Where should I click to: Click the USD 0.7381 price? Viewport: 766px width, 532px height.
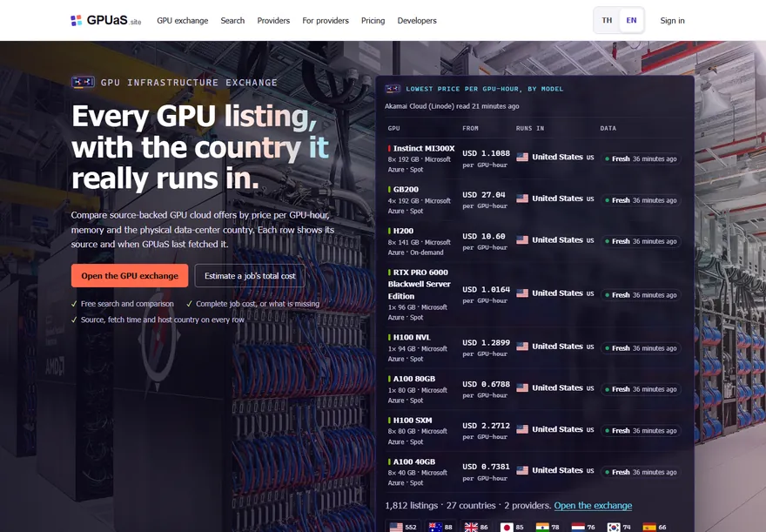click(x=486, y=467)
